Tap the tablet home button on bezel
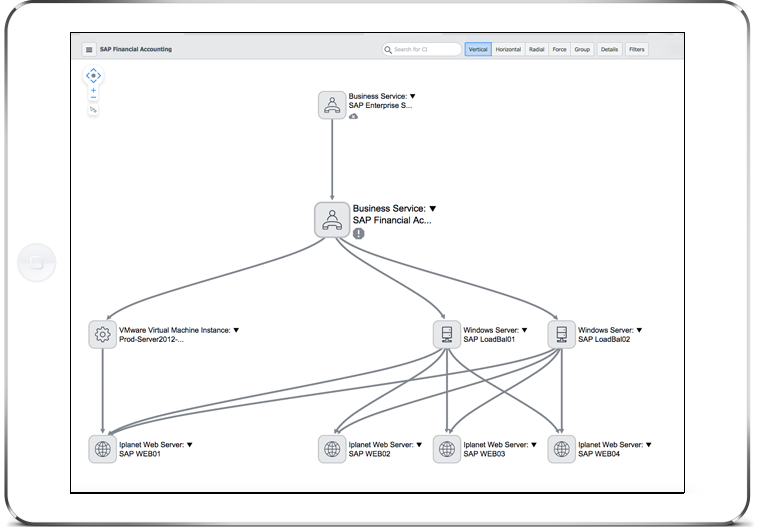760x527 pixels. click(36, 262)
